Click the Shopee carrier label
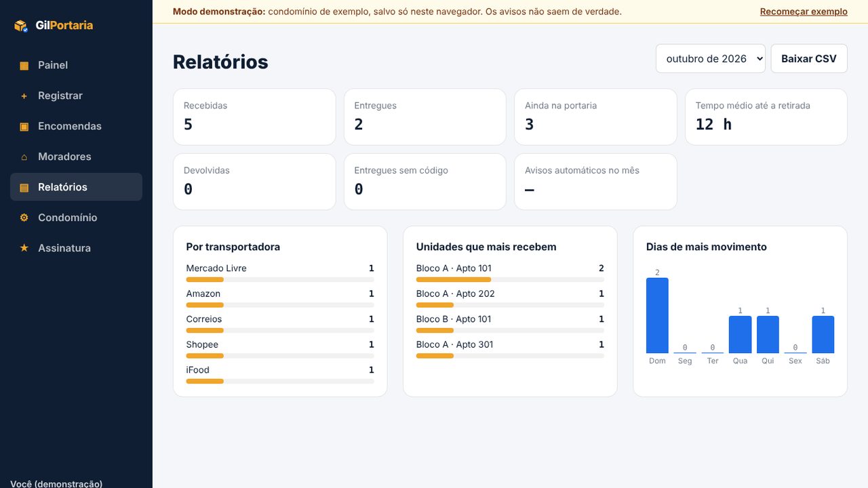This screenshot has width=868, height=488. (x=202, y=344)
